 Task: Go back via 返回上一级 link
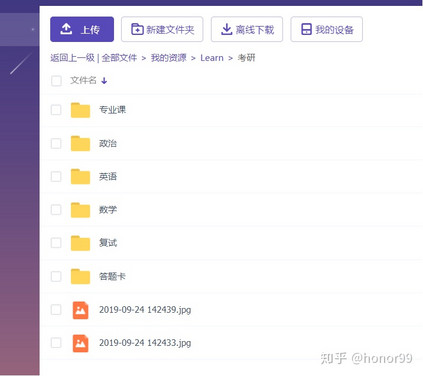[x=72, y=58]
